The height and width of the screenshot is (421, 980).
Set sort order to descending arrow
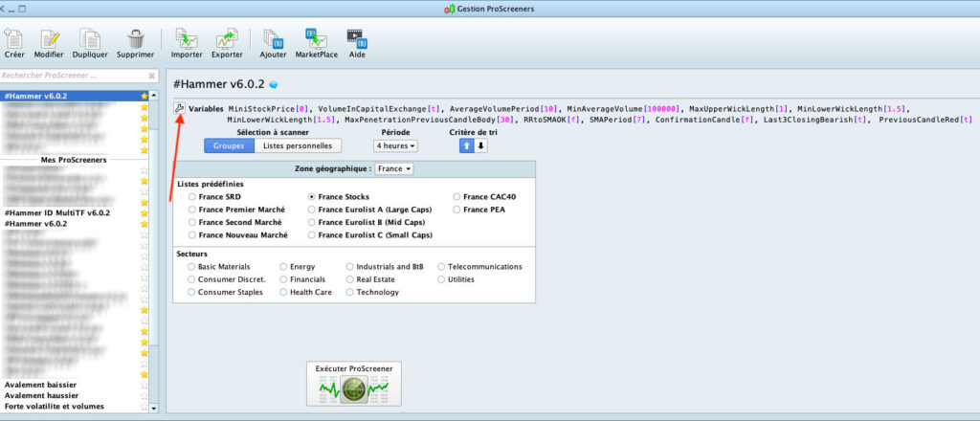coord(481,146)
